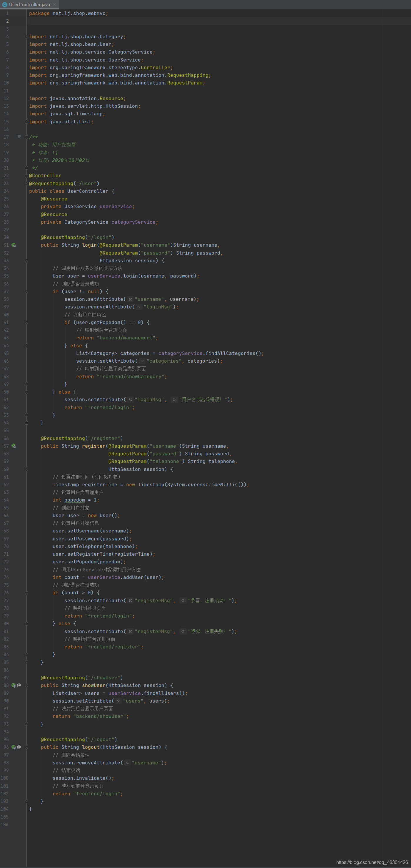
Task: Click the fold end marker on line 103
Action: click(x=26, y=801)
